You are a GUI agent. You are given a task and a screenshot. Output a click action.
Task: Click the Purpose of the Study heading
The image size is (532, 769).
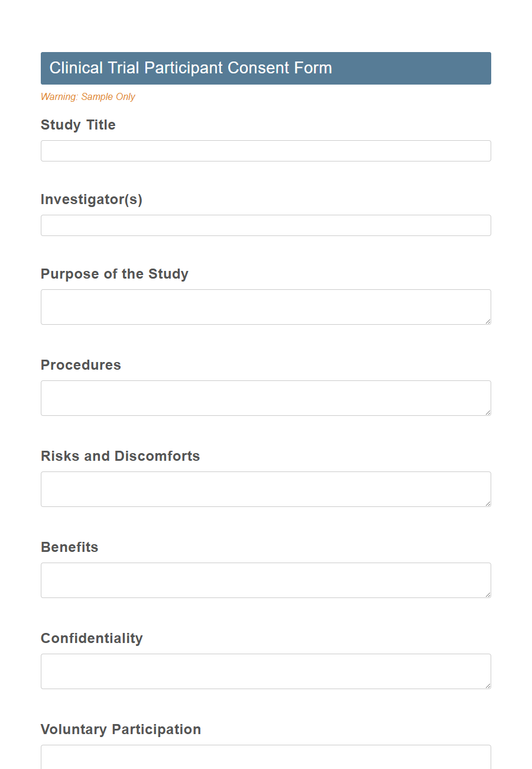(114, 274)
